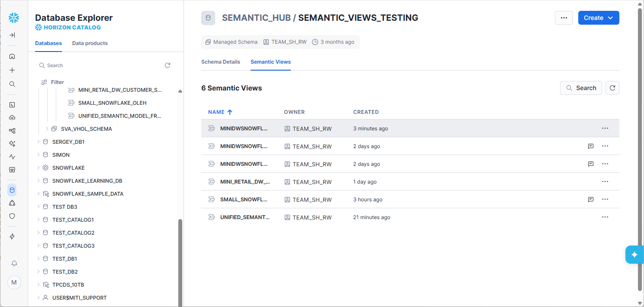Viewport: 644px width, 307px height.
Task: Expand the SNOWFLAKE_SAMPLE_DATA database
Action: pyautogui.click(x=39, y=194)
